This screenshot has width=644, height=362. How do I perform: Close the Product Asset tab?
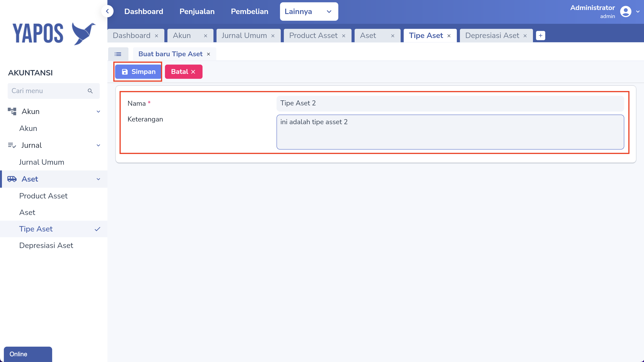click(x=344, y=36)
